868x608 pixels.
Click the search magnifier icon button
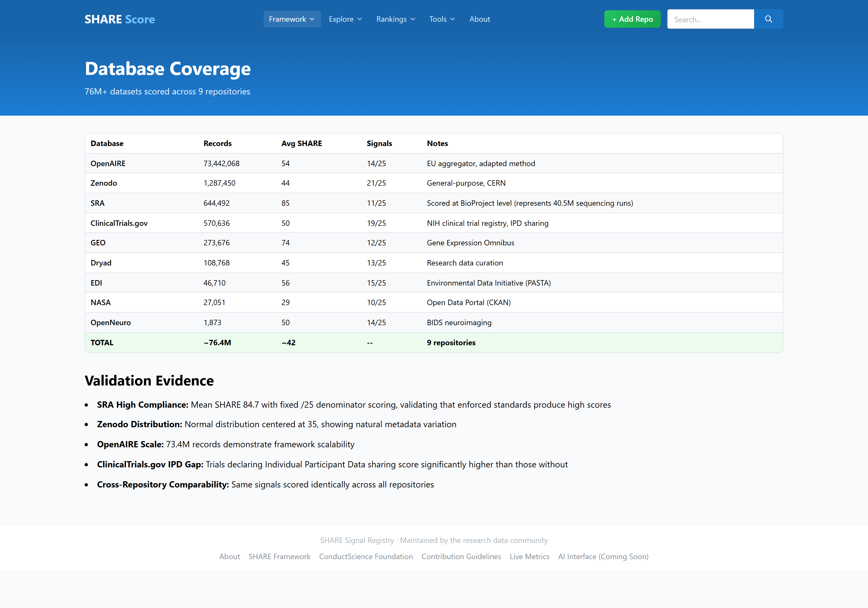coord(768,19)
